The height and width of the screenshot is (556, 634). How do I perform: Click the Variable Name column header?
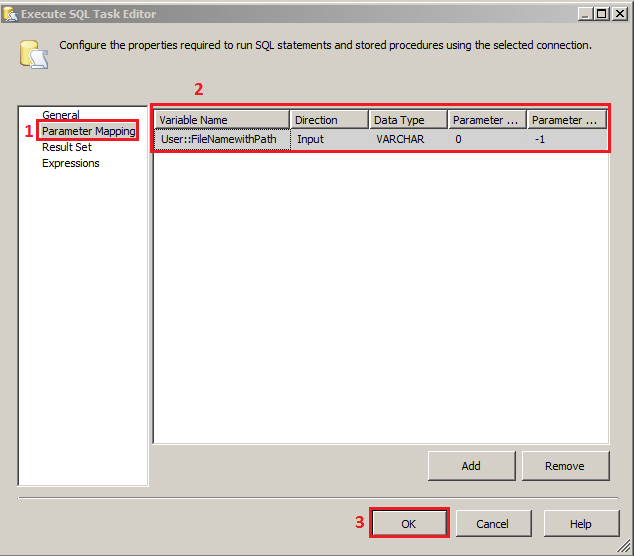(x=222, y=120)
